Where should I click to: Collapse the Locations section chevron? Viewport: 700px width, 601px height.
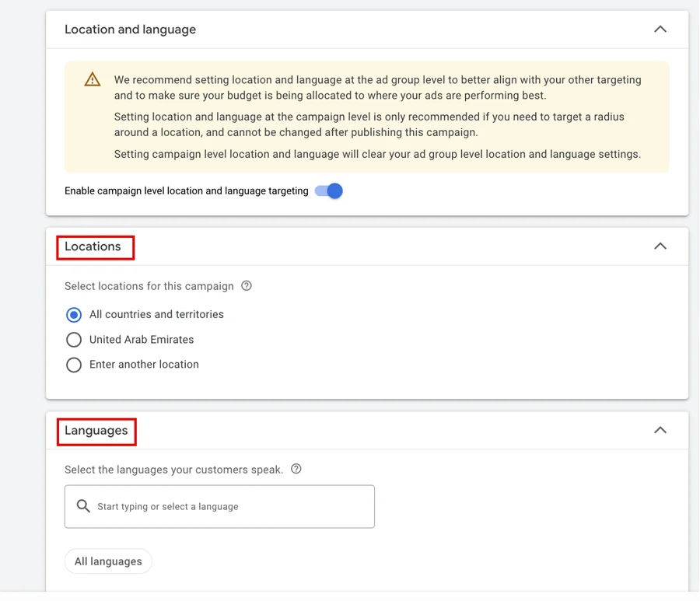(x=660, y=246)
